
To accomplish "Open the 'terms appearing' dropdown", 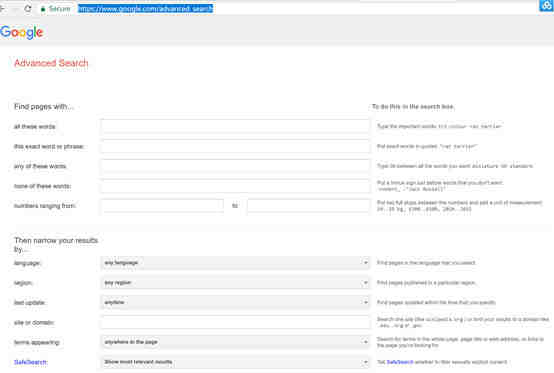I will click(x=235, y=342).
